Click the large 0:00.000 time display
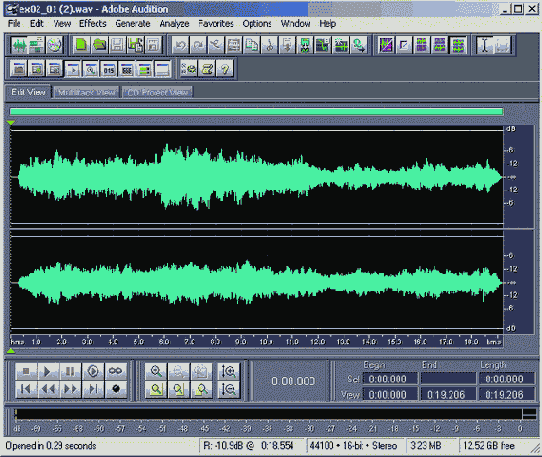This screenshot has height=457, width=542. tap(292, 381)
